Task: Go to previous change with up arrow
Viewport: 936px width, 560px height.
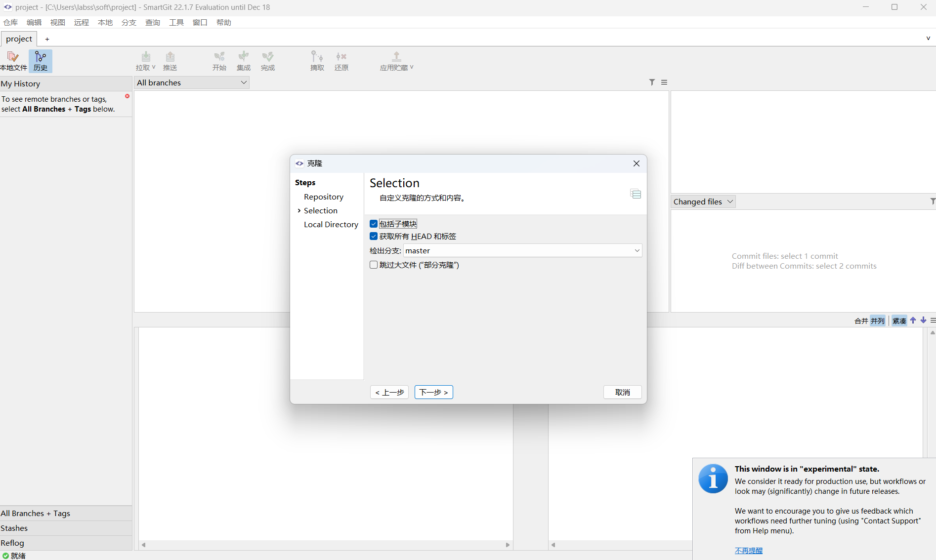Action: [913, 320]
